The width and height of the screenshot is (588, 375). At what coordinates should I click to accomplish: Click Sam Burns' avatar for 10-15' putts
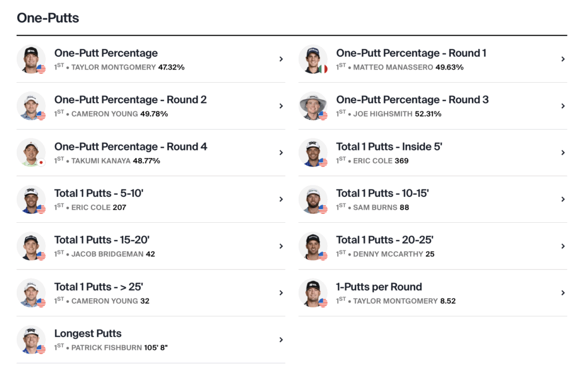313,199
